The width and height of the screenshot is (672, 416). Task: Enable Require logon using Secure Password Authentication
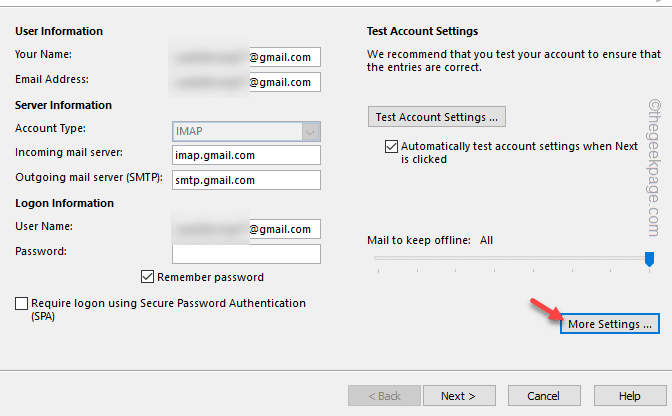click(x=22, y=303)
